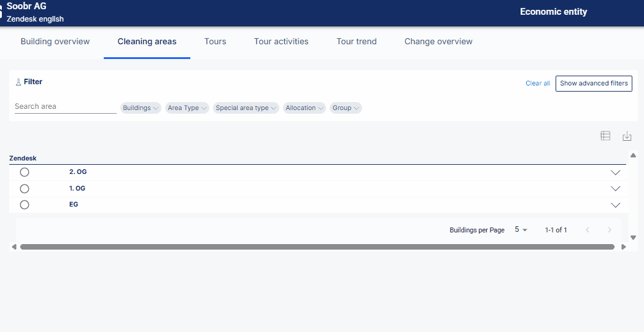Click the horizontal scrollbar thumb
This screenshot has width=644, height=332.
coord(317,247)
